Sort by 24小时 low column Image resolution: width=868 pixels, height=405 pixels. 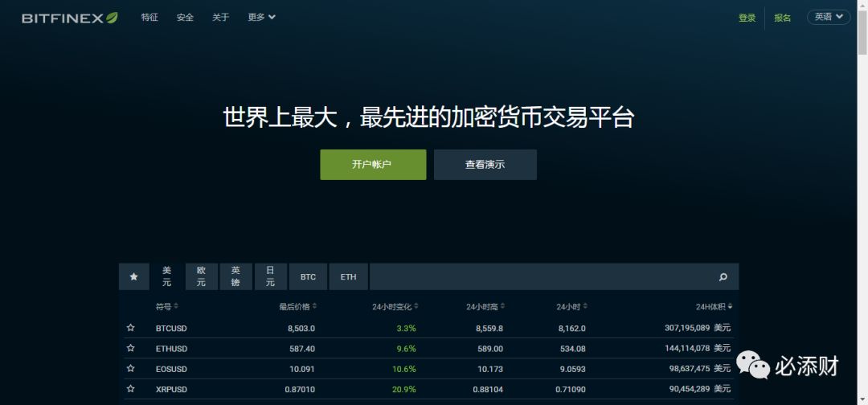tap(572, 306)
